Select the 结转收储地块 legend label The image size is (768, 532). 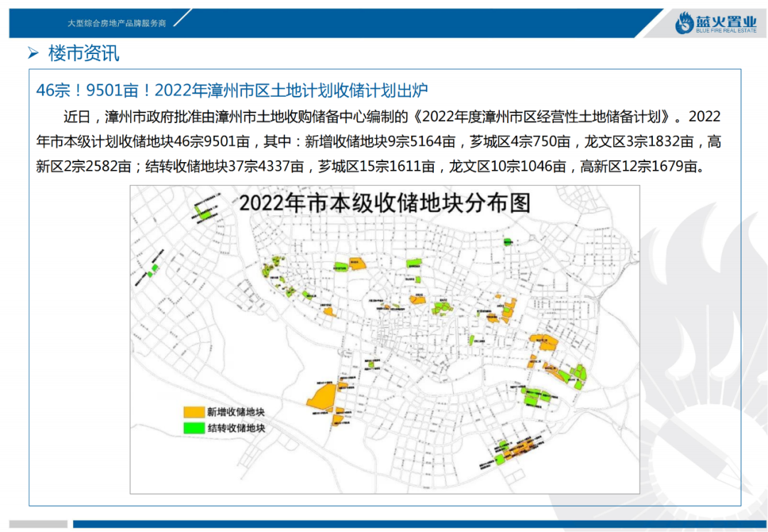coord(236,428)
